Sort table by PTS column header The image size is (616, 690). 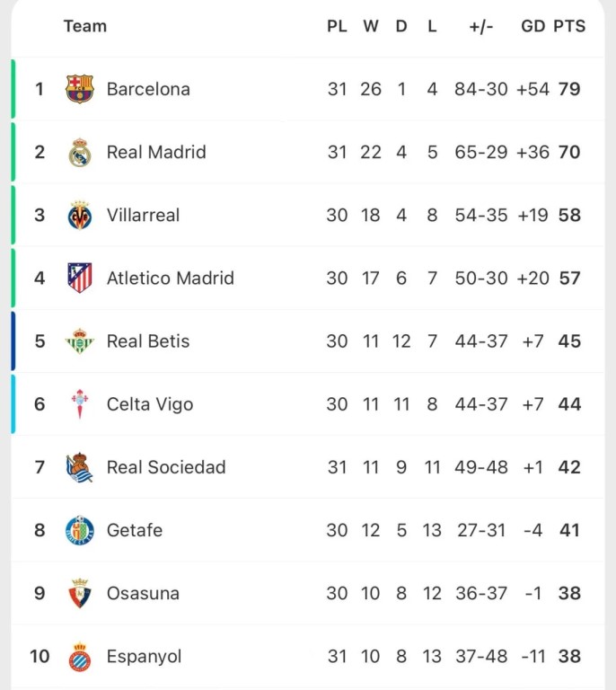click(568, 26)
